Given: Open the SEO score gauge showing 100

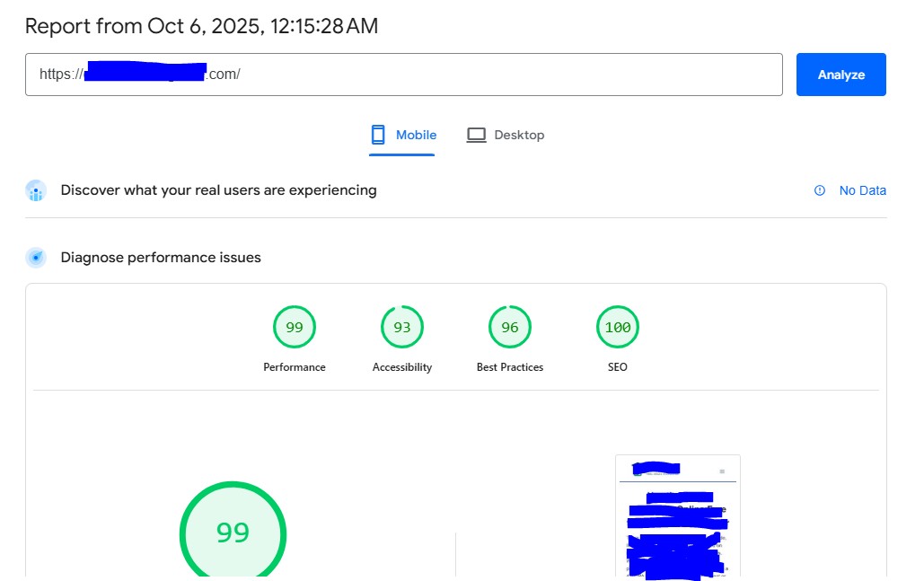Looking at the screenshot, I should [618, 328].
